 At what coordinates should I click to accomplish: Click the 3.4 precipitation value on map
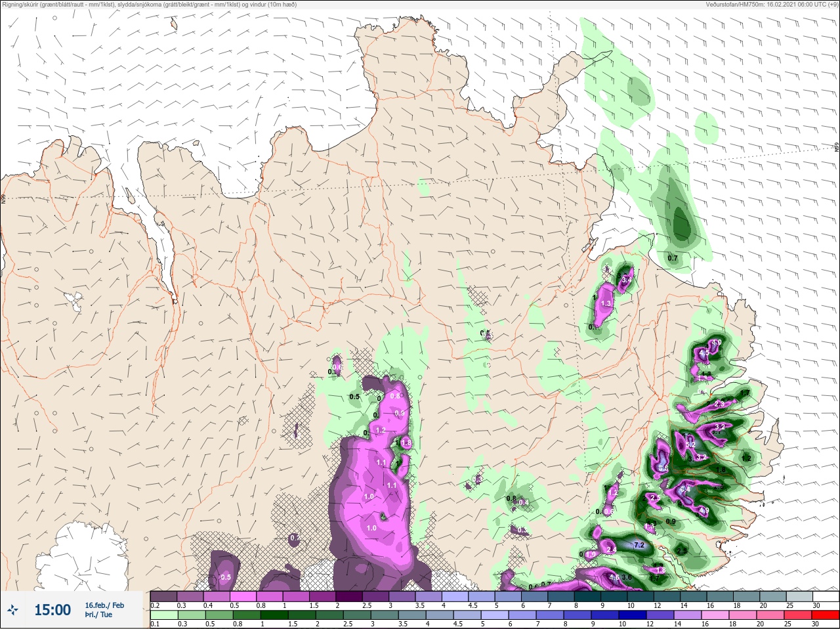pos(626,280)
